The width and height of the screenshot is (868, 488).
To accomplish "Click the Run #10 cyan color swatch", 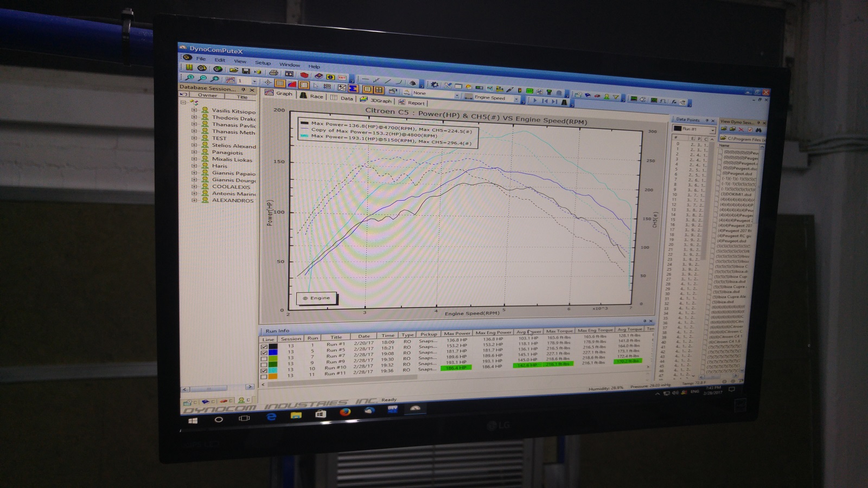I will [x=273, y=370].
